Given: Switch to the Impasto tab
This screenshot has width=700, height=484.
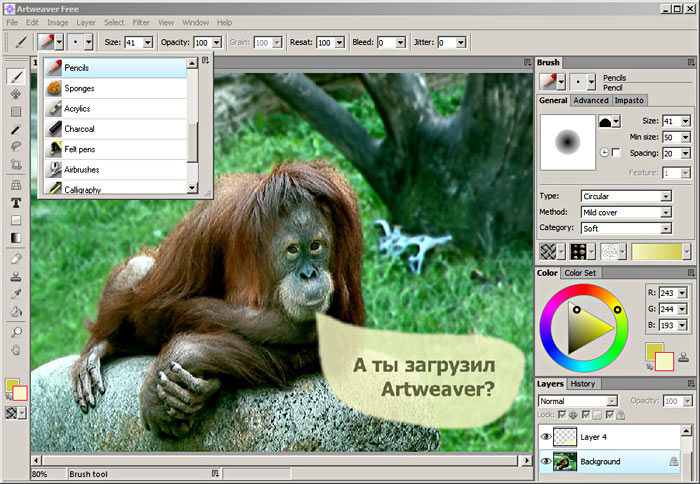Looking at the screenshot, I should (629, 100).
